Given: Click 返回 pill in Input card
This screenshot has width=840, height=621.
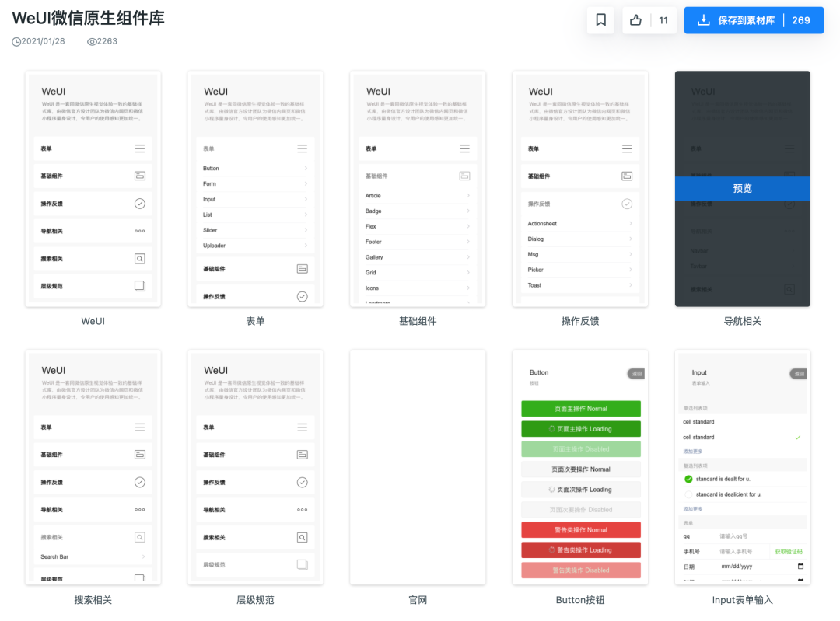Looking at the screenshot, I should pyautogui.click(x=798, y=374).
